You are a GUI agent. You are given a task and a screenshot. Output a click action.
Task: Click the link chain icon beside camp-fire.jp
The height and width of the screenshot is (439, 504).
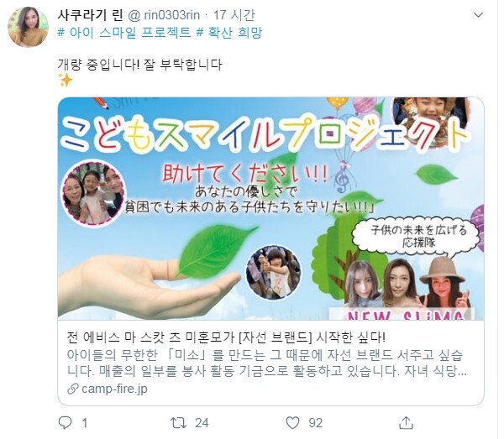pyautogui.click(x=73, y=389)
